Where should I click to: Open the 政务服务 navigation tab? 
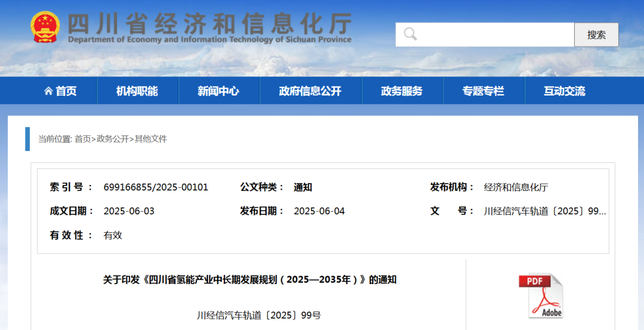[x=402, y=91]
